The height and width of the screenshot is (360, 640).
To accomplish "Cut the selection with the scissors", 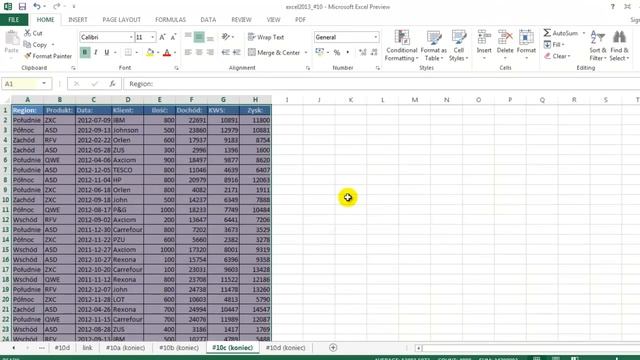I will (33, 33).
